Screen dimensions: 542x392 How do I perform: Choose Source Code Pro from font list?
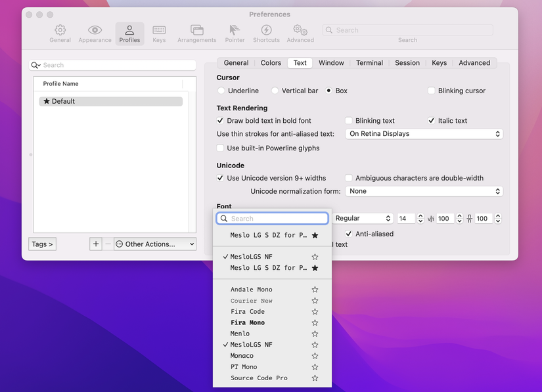point(259,378)
